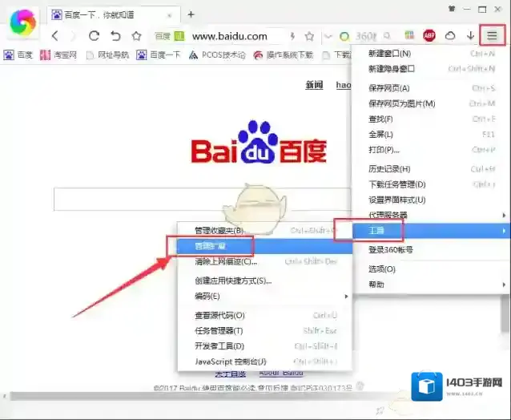Screen dimensions: 511x420
Task: Open 历史记录(H) from menu
Action: click(431, 169)
